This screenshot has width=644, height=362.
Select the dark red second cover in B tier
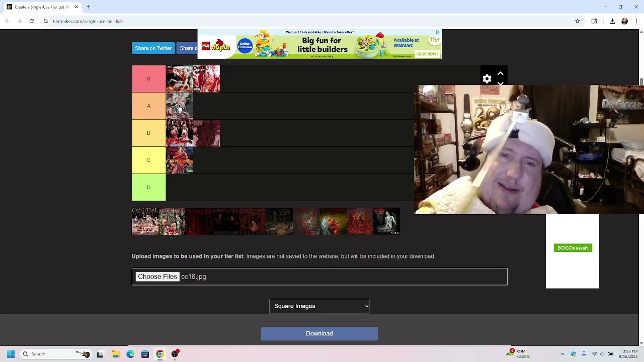tap(206, 133)
